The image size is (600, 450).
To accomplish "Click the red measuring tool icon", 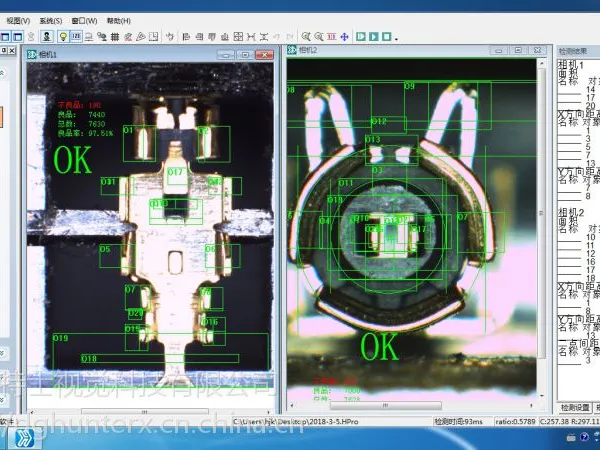I will coord(128,37).
